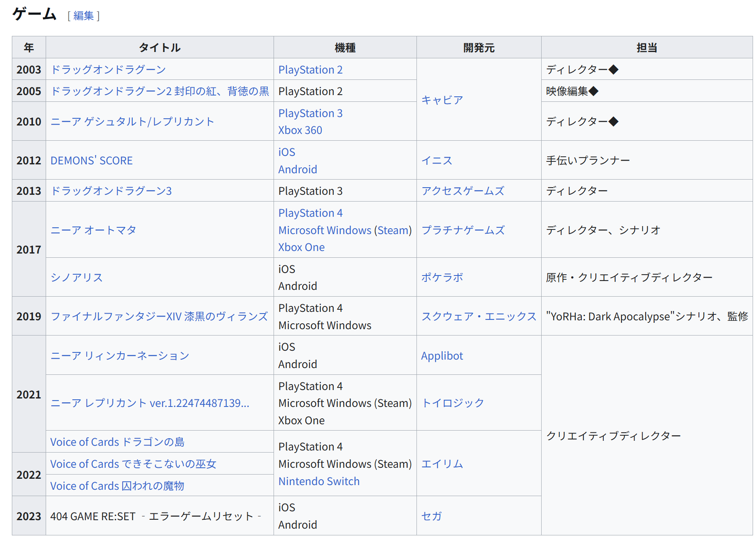Open ファイナルファンタジーXIV 漆黒のヴィランズ link
The height and width of the screenshot is (543, 756).
159,317
